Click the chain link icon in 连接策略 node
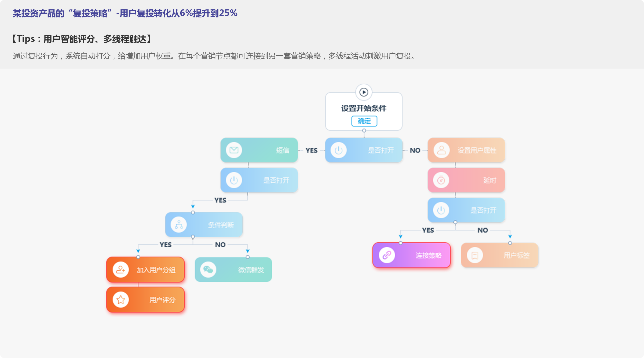The width and height of the screenshot is (644, 358). pyautogui.click(x=387, y=255)
